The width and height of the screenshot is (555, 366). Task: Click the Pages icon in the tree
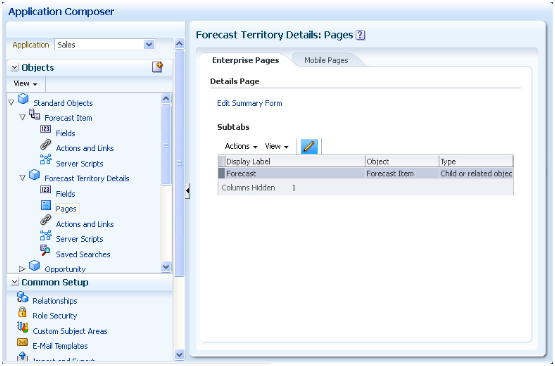coord(46,205)
